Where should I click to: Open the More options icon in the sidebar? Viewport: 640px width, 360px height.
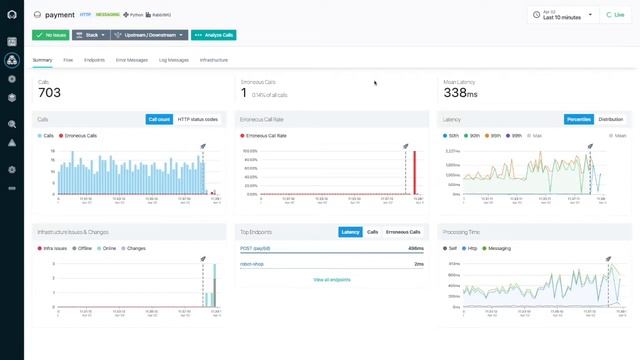(x=12, y=188)
